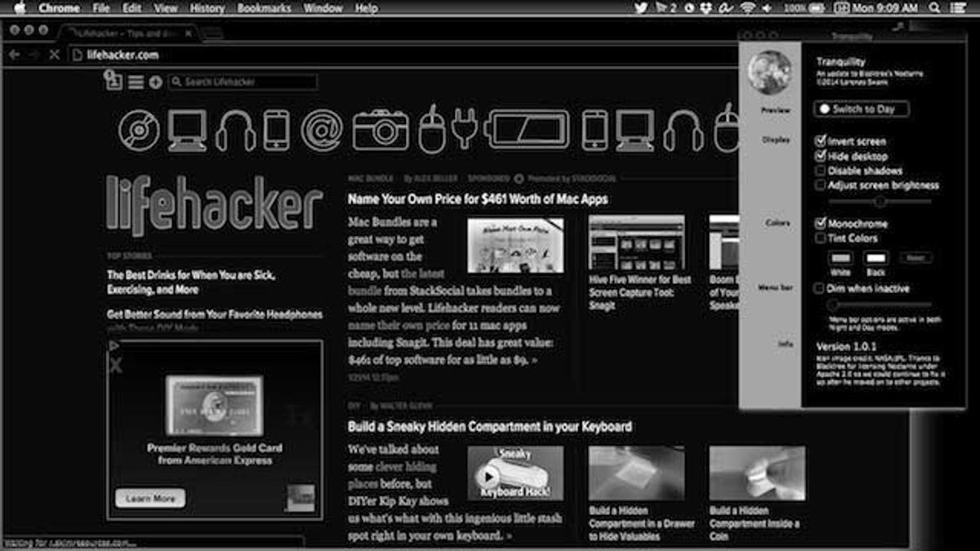Click the menu bar clock Mon 9:09 AM
Viewport: 980px width, 551px height.
(887, 8)
